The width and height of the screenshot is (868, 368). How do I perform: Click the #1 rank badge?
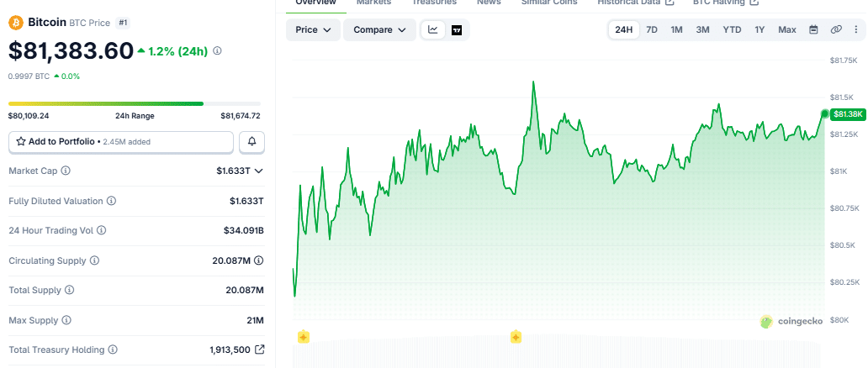tap(123, 24)
